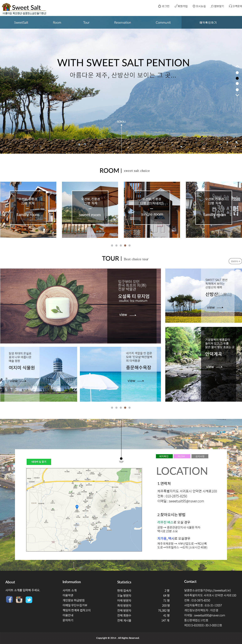
Task: Click the blue location pin on the map
Action: pyautogui.click(x=77, y=507)
